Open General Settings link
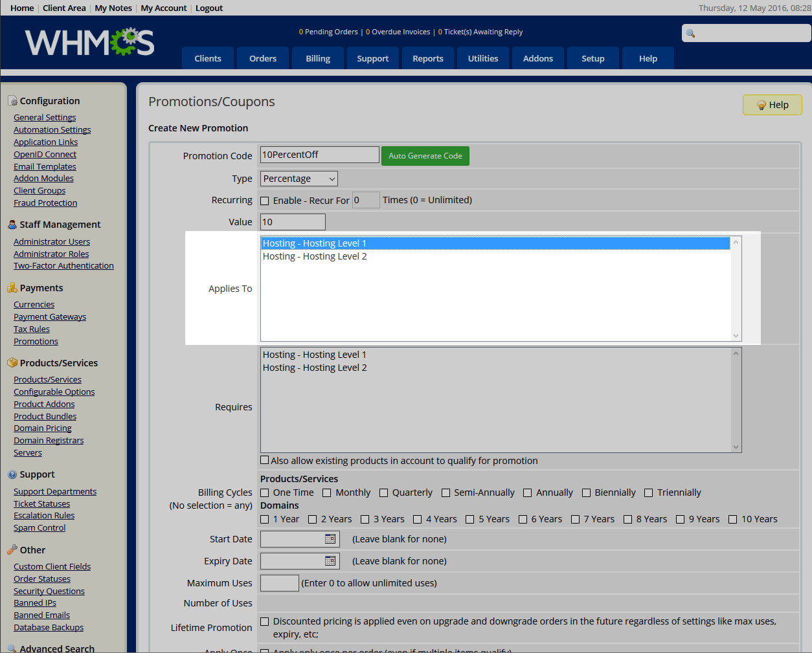The image size is (812, 653). pyautogui.click(x=45, y=118)
